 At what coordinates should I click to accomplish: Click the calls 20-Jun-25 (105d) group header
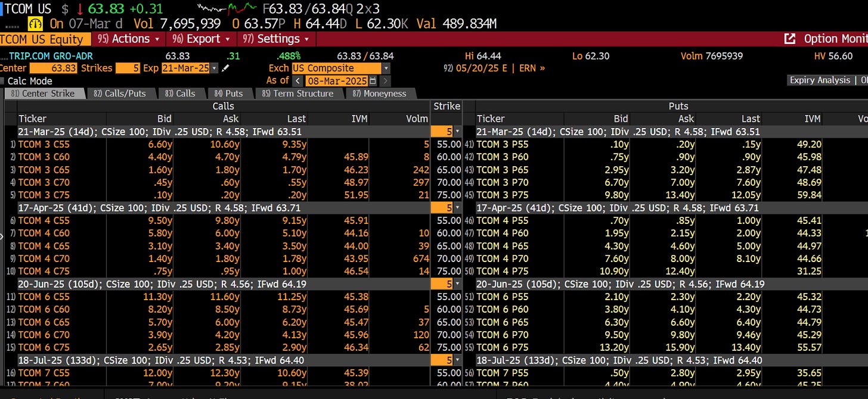[x=223, y=284]
